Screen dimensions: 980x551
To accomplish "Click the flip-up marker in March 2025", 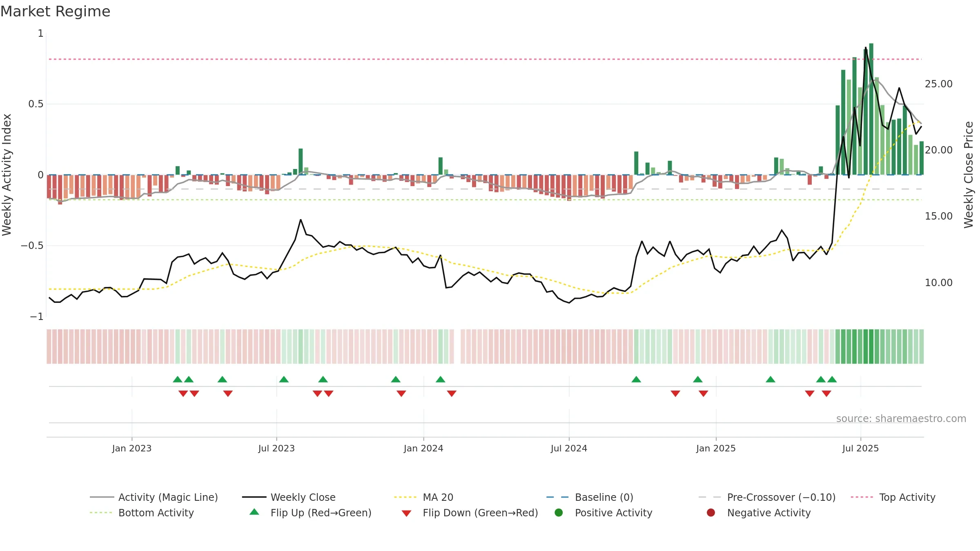I will pos(771,379).
